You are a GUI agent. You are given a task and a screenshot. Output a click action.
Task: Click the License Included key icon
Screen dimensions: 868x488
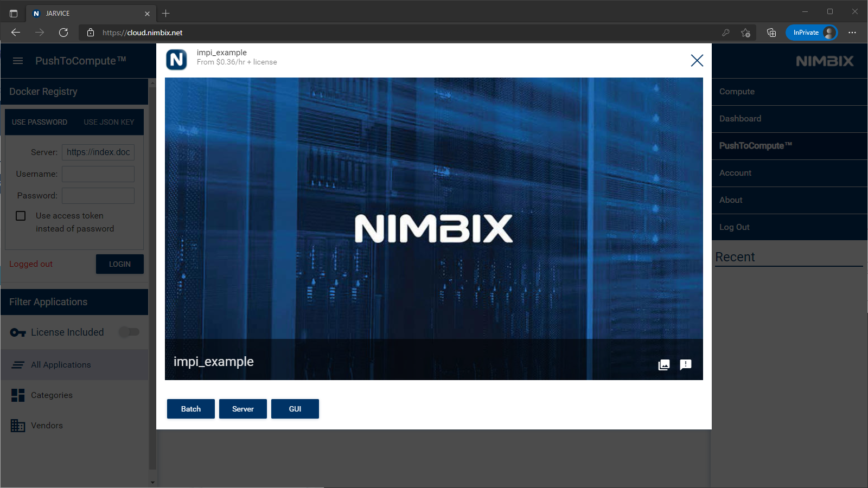click(x=18, y=332)
